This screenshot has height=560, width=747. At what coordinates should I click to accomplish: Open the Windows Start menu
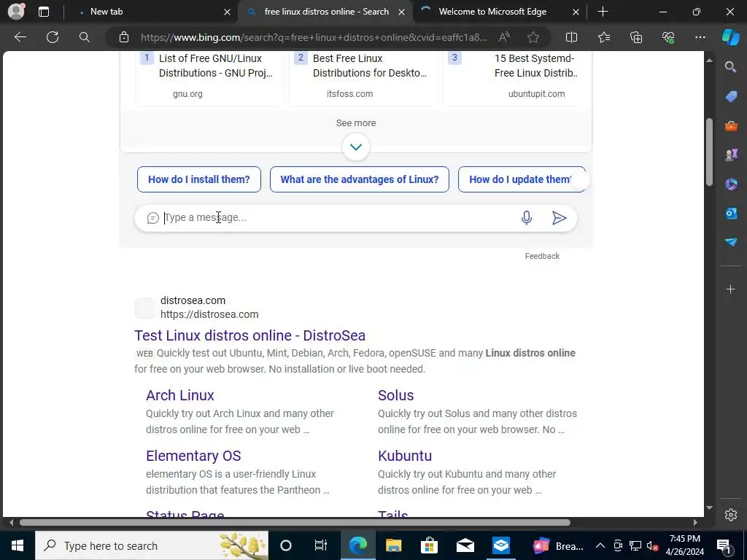[x=18, y=545]
